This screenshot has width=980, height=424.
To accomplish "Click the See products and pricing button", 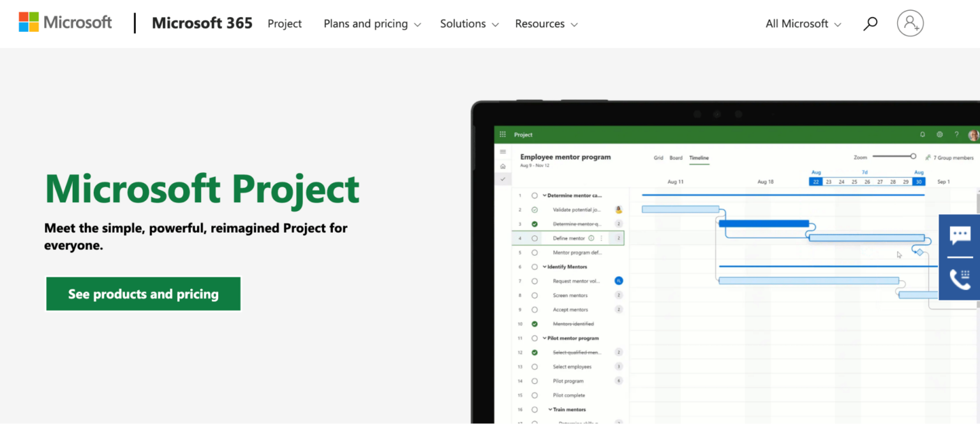I will pos(143,293).
